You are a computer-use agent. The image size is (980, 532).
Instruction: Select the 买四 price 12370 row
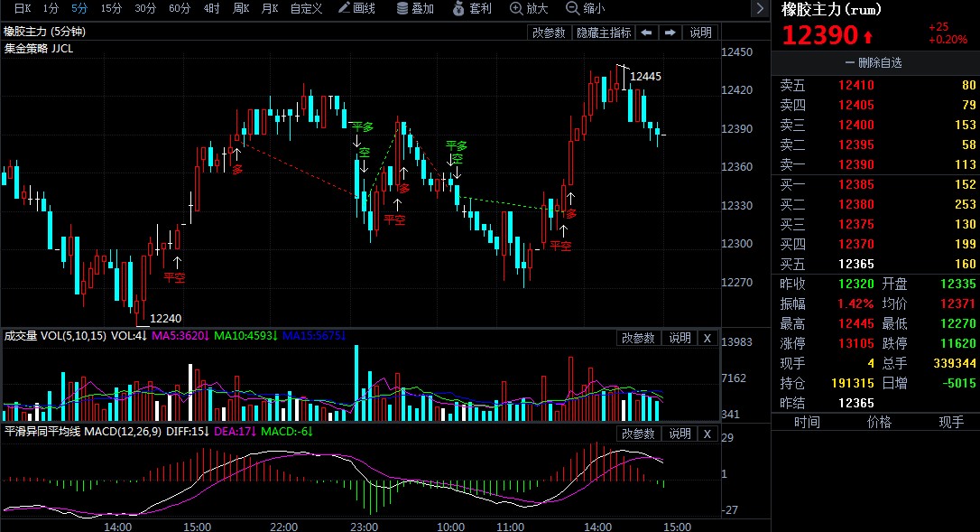coord(876,244)
